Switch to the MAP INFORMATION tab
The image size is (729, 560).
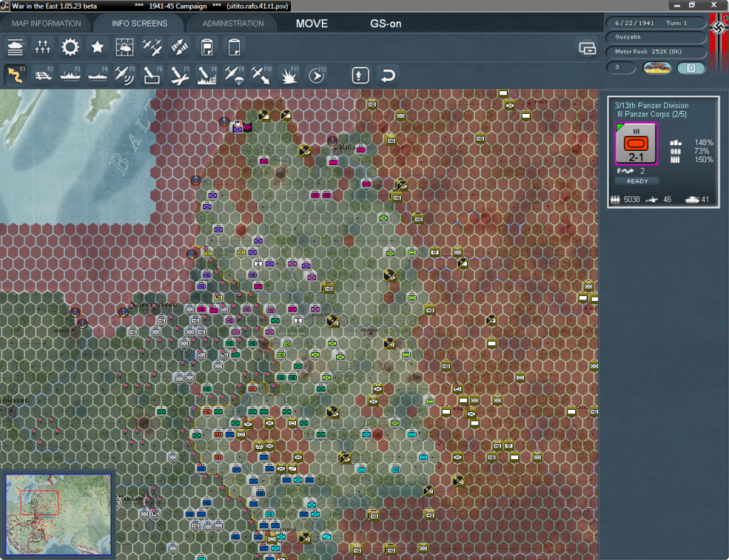[46, 23]
